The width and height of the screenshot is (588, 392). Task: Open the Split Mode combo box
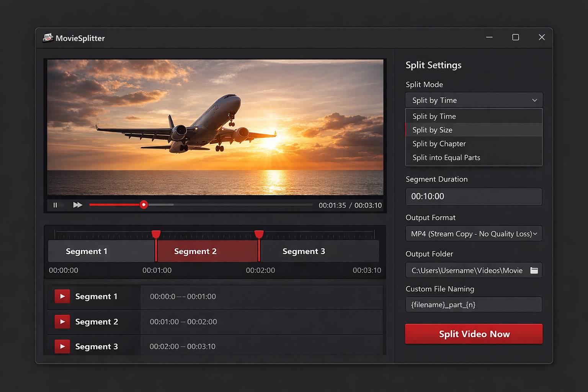(x=474, y=100)
